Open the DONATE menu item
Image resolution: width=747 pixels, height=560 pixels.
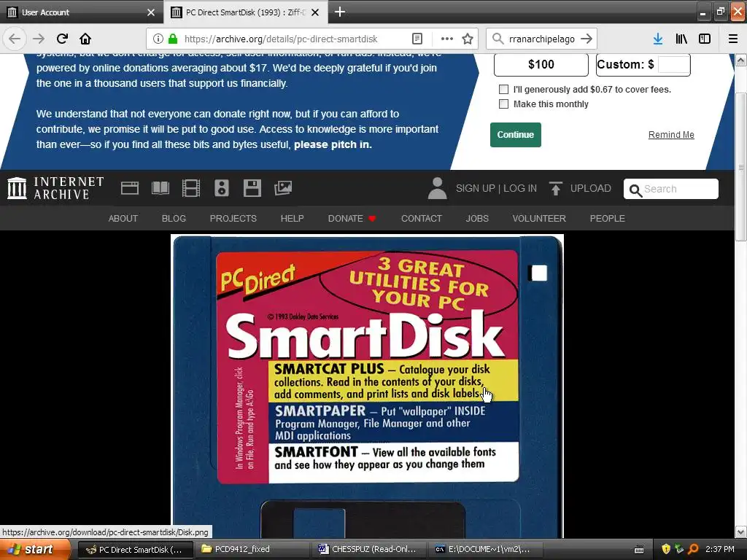pyautogui.click(x=352, y=219)
